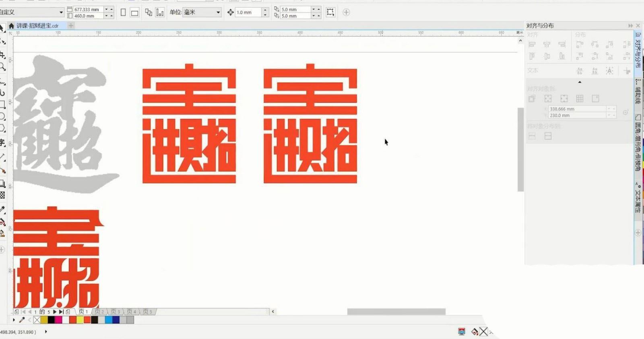Click Y coordinate field 230.0 mm
The height and width of the screenshot is (339, 644).
577,115
